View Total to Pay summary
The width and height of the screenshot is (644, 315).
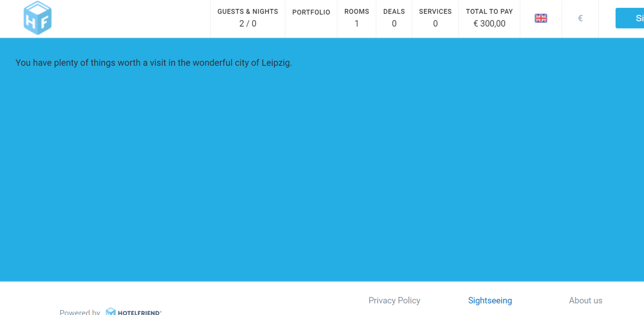tap(489, 18)
